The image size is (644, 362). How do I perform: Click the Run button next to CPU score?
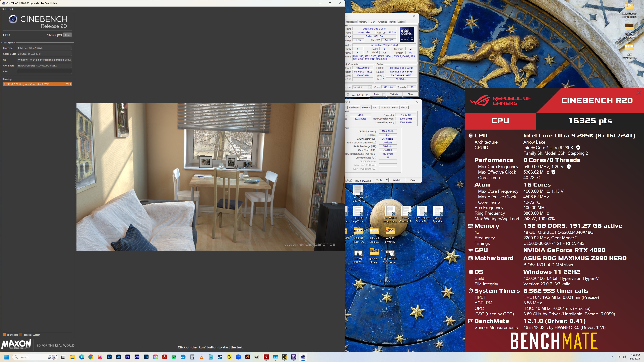pos(67,35)
